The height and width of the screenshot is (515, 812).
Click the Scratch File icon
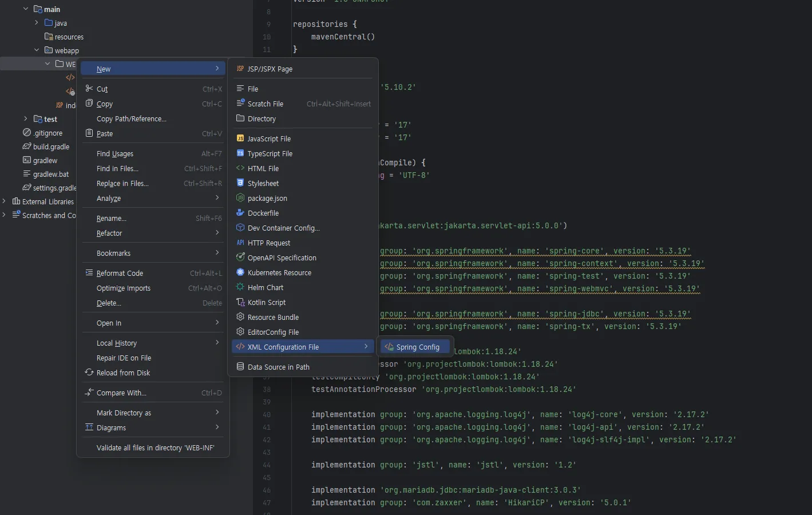240,104
